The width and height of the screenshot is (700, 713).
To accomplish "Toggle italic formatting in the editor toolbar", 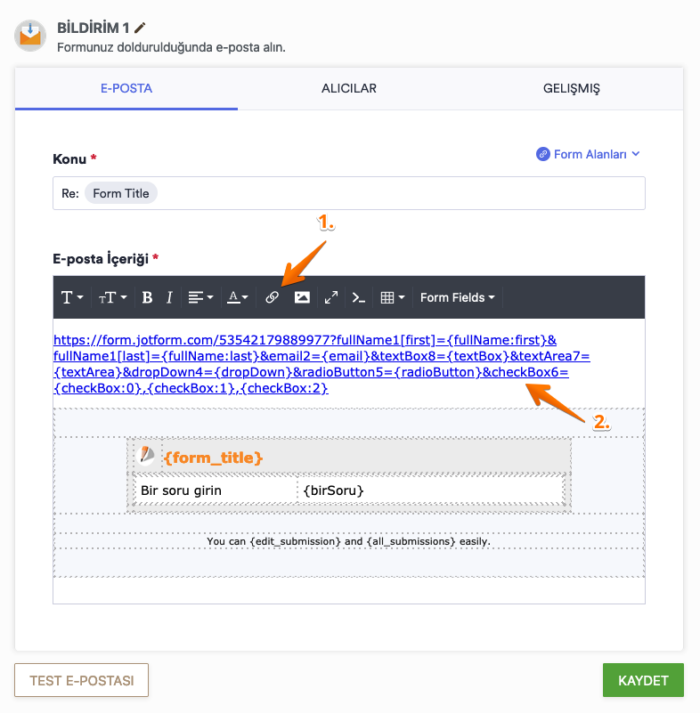I will 169,297.
